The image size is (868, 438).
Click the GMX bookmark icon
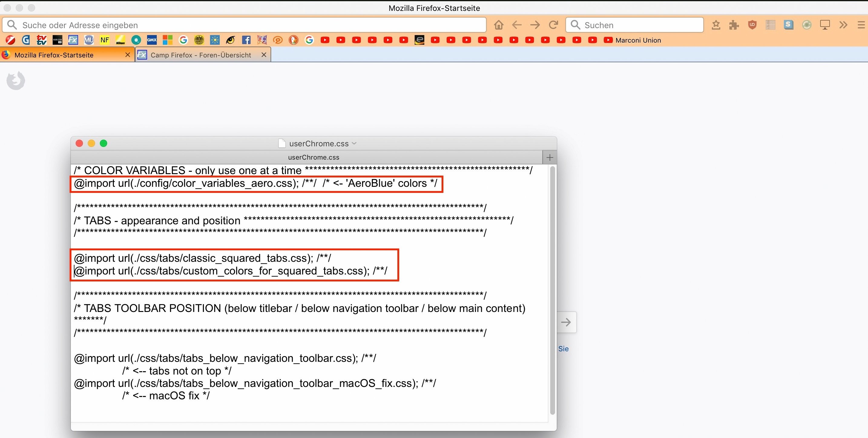coord(152,41)
